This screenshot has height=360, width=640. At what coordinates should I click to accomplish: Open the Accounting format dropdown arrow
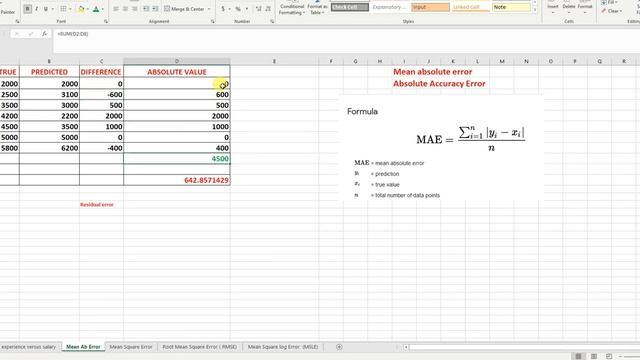[229, 9]
